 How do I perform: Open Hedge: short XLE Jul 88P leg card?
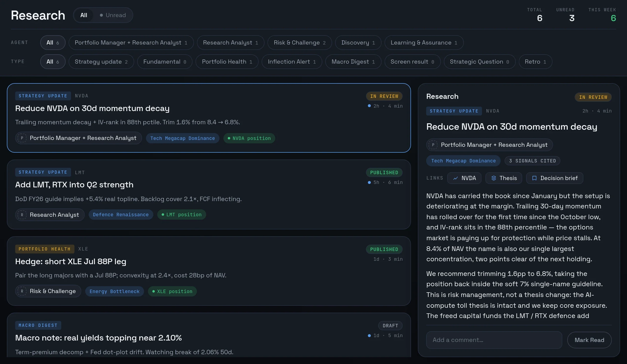coord(209,271)
